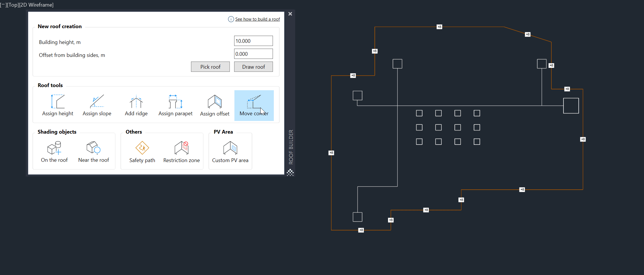Select the Add ridge roof tool
Viewport: 644px width, 275px height.
tap(136, 105)
